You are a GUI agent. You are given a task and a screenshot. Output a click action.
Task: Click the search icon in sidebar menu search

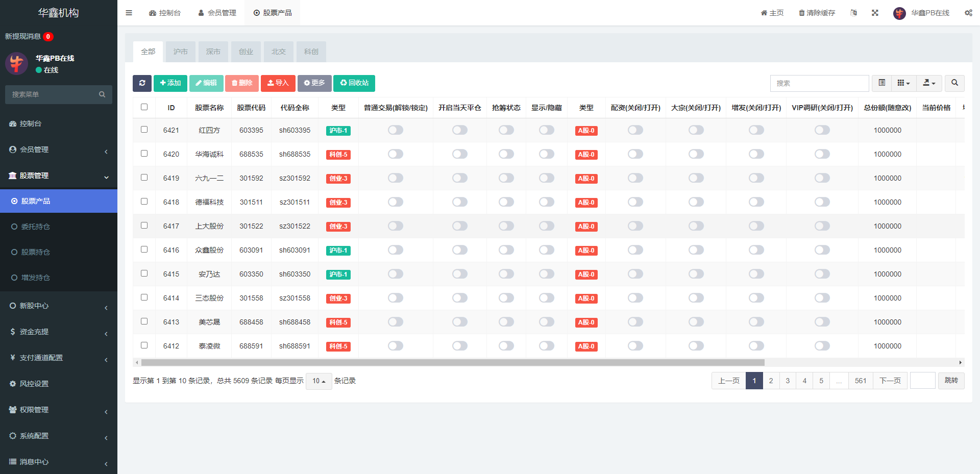click(102, 94)
